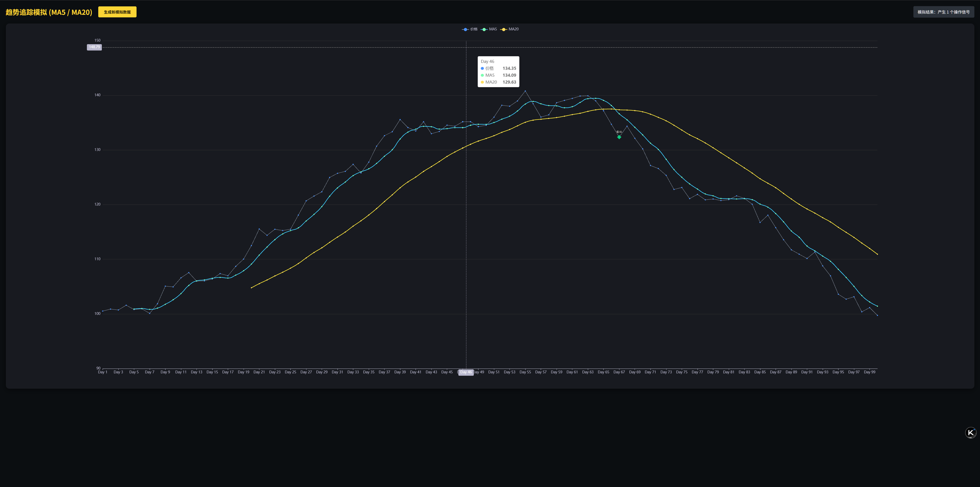Toggle the 价格 series in the legend
Image resolution: width=980 pixels, height=487 pixels.
474,29
